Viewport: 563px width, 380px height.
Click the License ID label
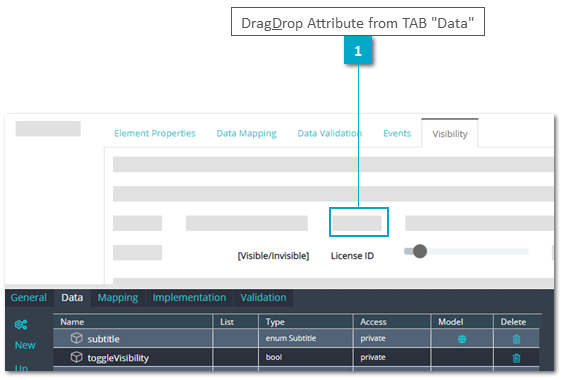(x=352, y=256)
